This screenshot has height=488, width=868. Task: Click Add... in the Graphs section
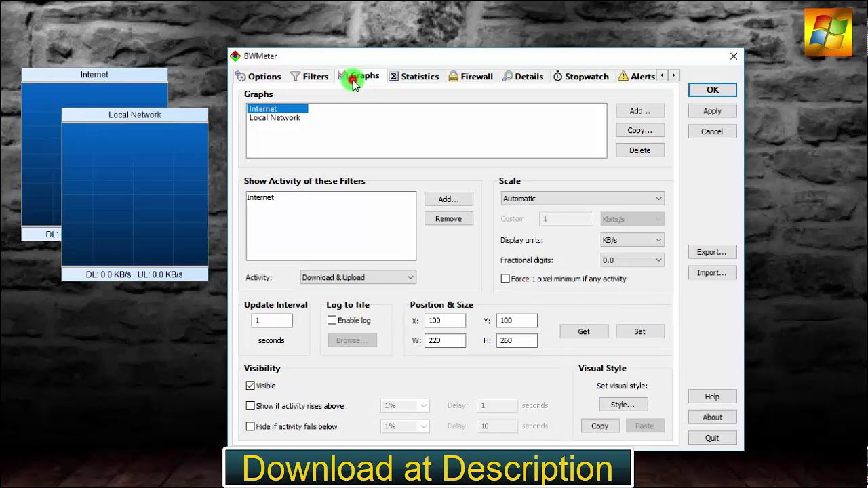(x=640, y=110)
